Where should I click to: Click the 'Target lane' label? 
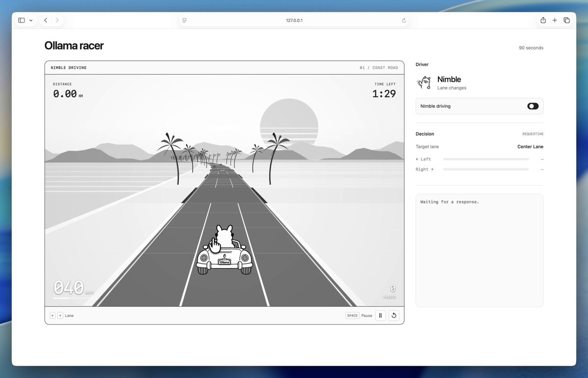coord(427,147)
